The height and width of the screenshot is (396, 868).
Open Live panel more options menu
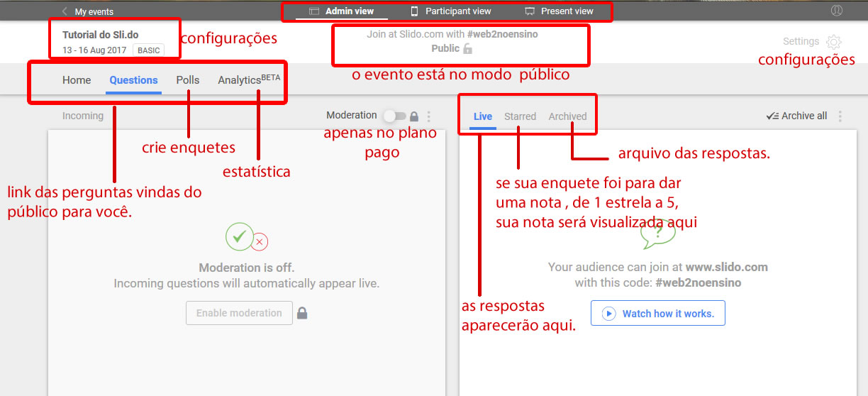(x=840, y=116)
